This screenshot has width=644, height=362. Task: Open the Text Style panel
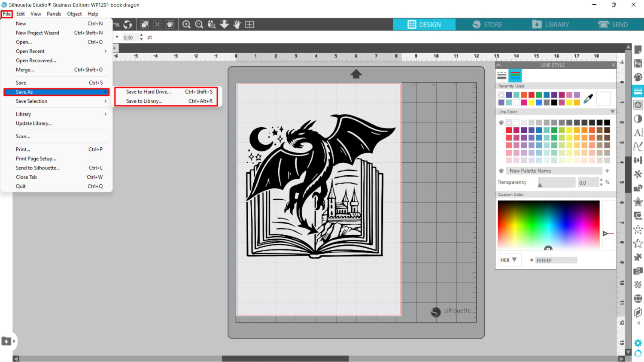[638, 133]
